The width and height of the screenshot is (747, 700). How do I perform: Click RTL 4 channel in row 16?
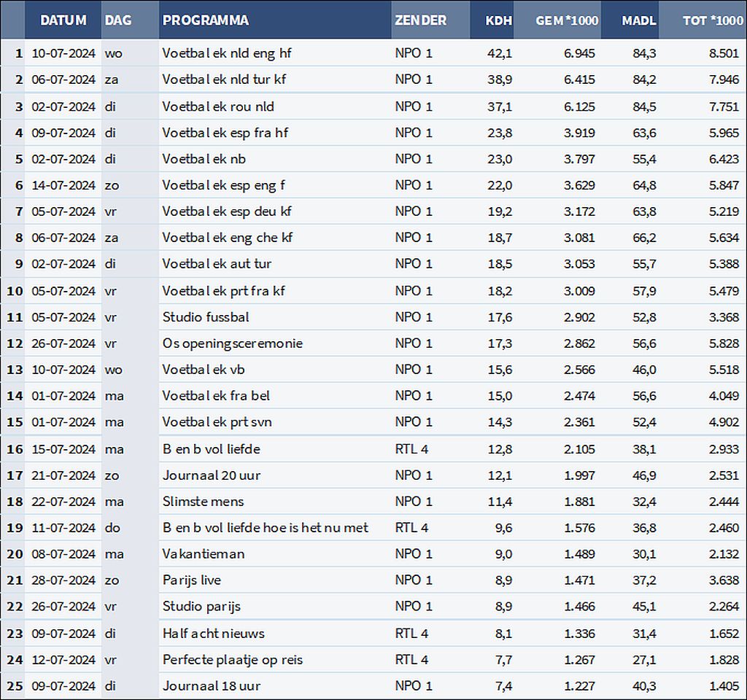tap(411, 449)
